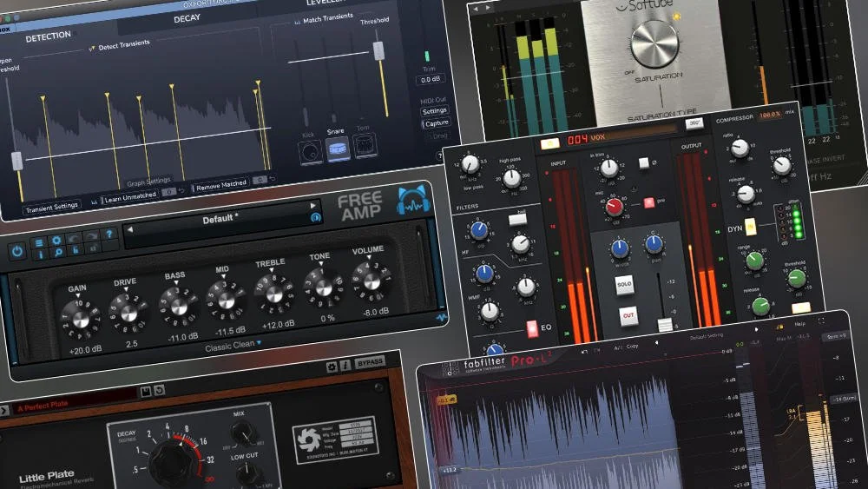868x489 pixels.
Task: Select the Snare drum icon in Drum Gate
Action: click(x=337, y=149)
